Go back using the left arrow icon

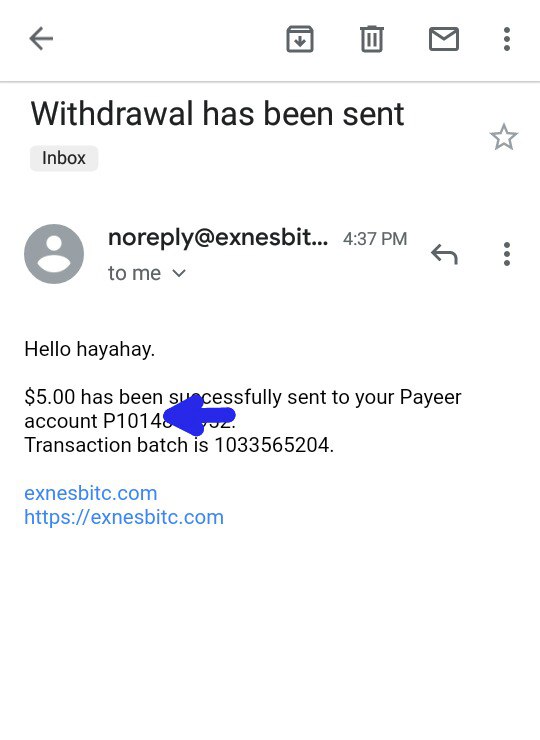pos(41,39)
